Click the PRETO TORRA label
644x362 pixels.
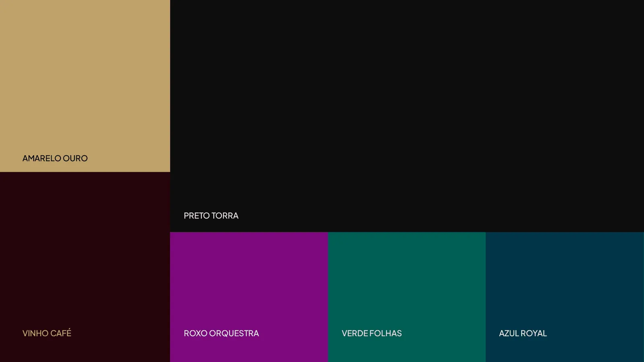(211, 216)
